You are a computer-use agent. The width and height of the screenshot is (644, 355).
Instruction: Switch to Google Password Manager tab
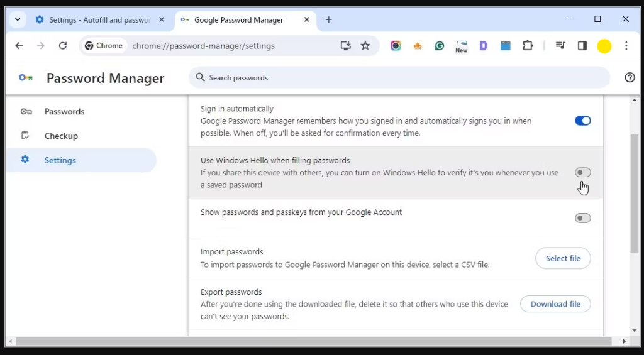246,19
